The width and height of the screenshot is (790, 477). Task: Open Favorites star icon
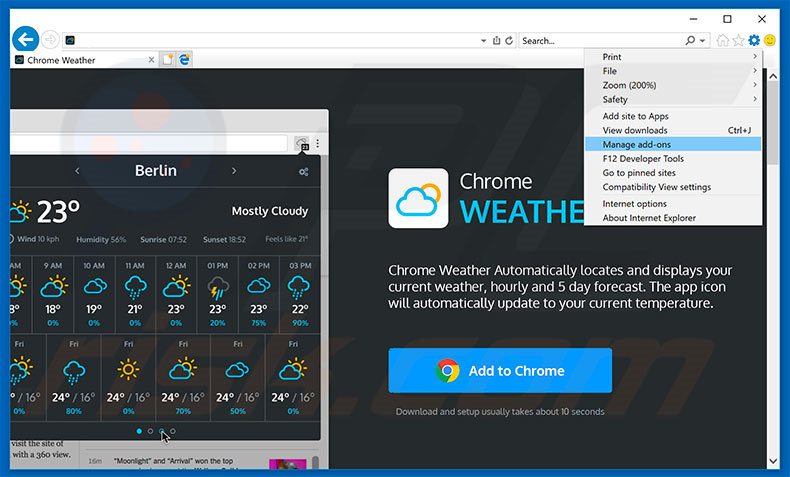(x=738, y=40)
